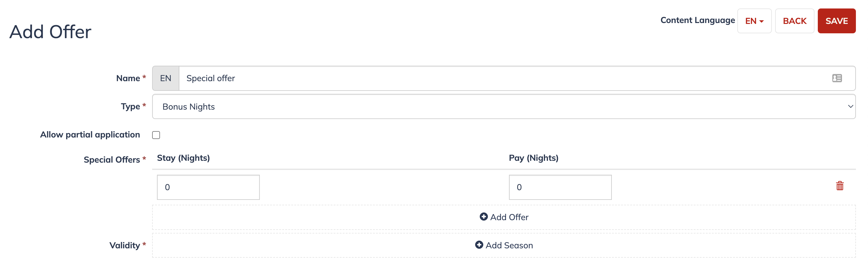The height and width of the screenshot is (278, 868).
Task: Go back using the BACK button
Action: coord(794,21)
